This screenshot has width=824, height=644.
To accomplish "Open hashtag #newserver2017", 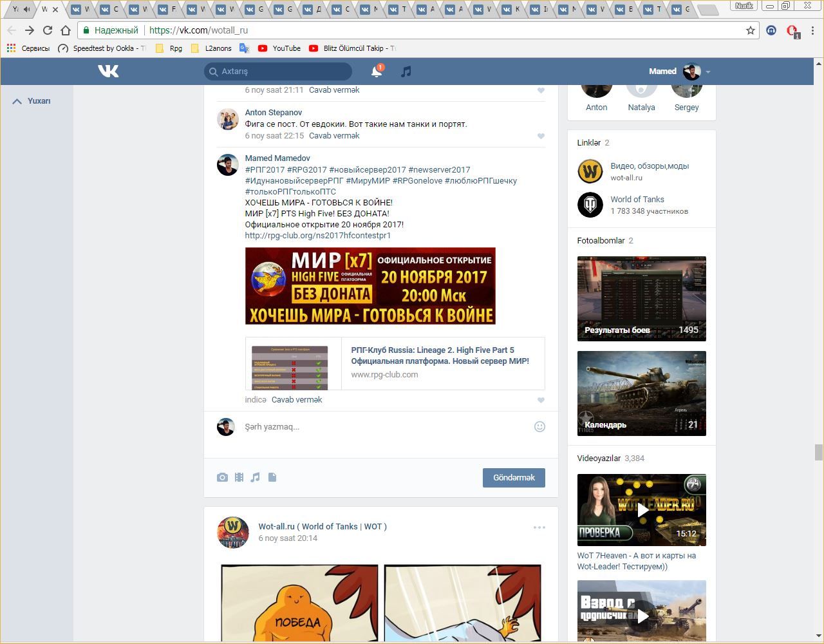I will pos(439,170).
